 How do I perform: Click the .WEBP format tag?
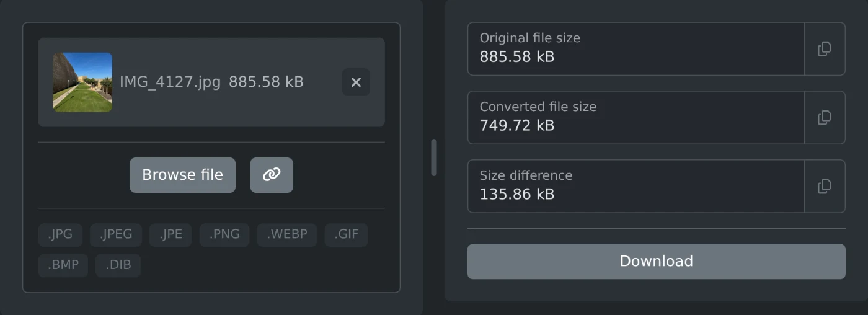(287, 235)
